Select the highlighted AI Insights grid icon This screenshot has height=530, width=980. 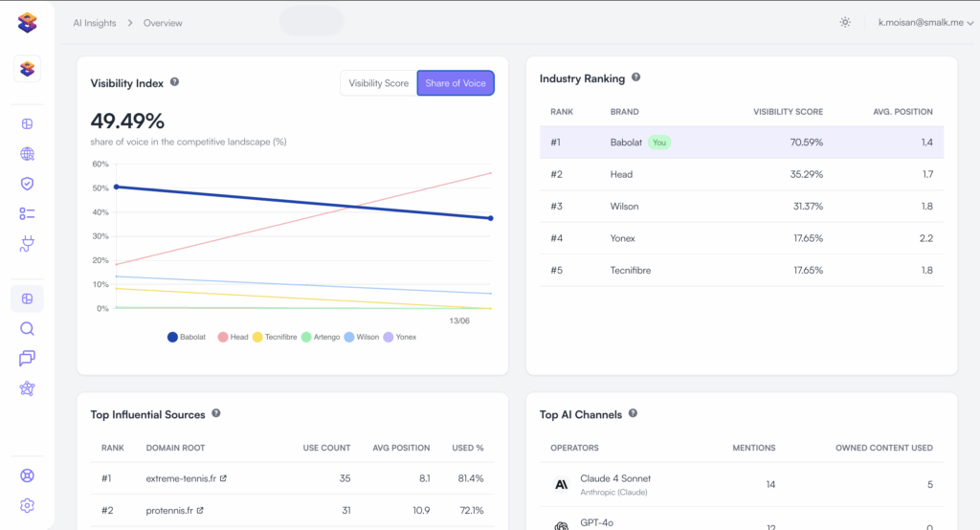pos(27,298)
